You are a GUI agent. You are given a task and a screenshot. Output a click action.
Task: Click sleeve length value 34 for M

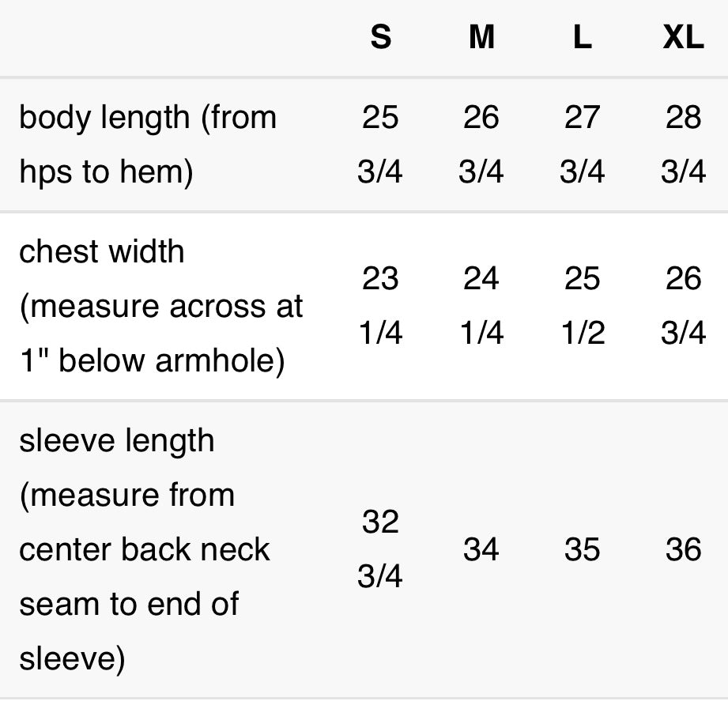[481, 549]
